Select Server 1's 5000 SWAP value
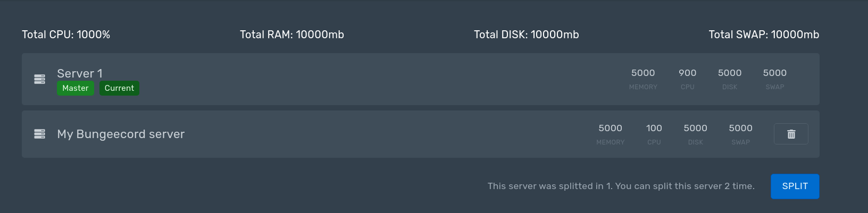868x213 pixels. 774,73
